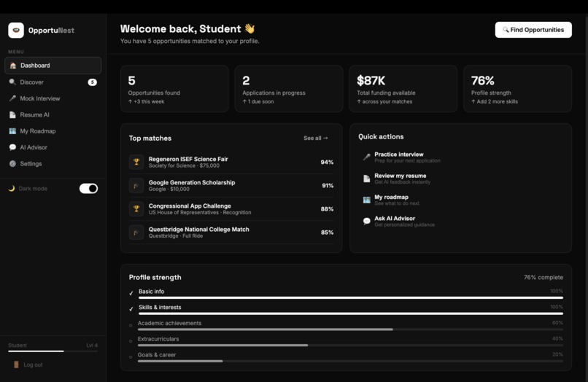Image resolution: width=588 pixels, height=382 pixels.
Task: Click the 76% complete label
Action: point(543,278)
